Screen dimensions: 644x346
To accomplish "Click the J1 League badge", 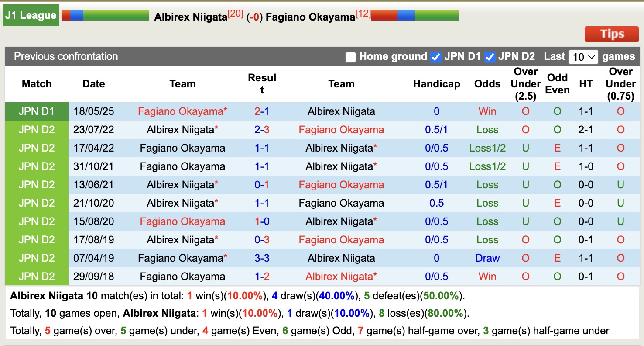I will [x=31, y=15].
